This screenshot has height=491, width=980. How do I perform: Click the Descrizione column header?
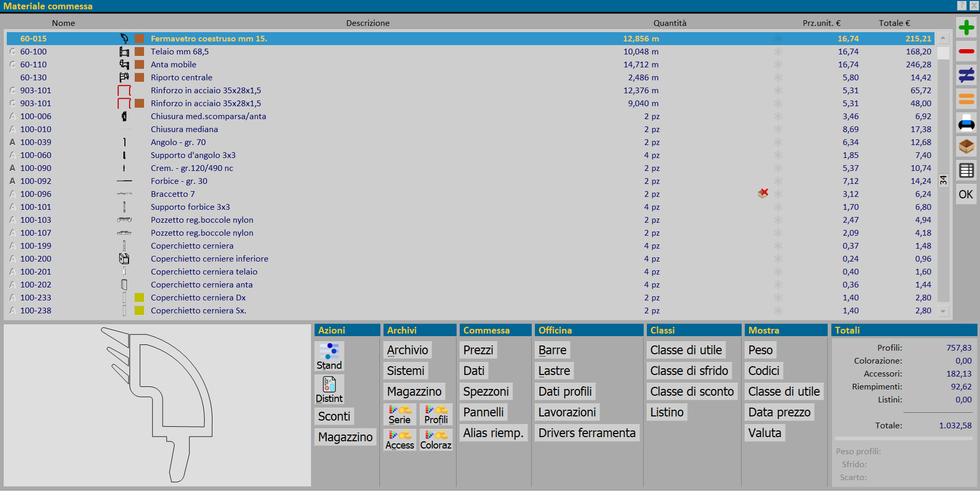(x=367, y=23)
